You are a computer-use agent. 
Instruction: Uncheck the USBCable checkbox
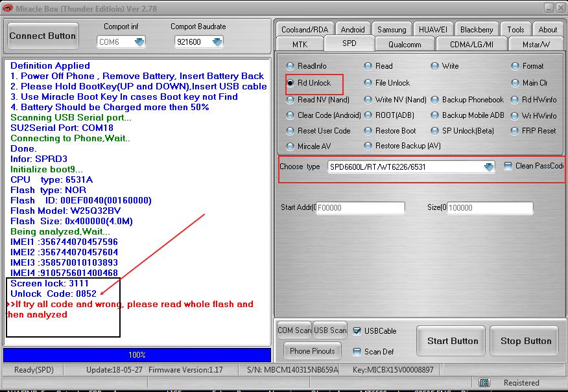pos(357,331)
